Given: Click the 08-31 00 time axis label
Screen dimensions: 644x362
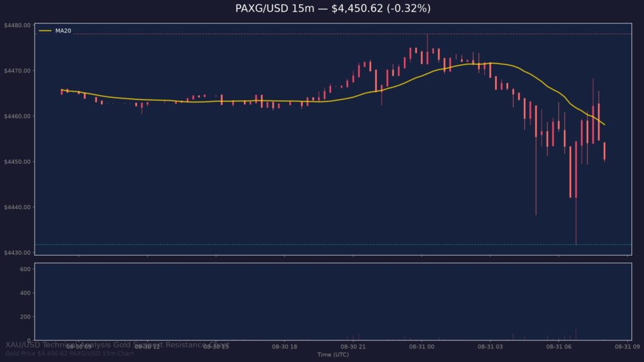Looking at the screenshot, I should (421, 347).
